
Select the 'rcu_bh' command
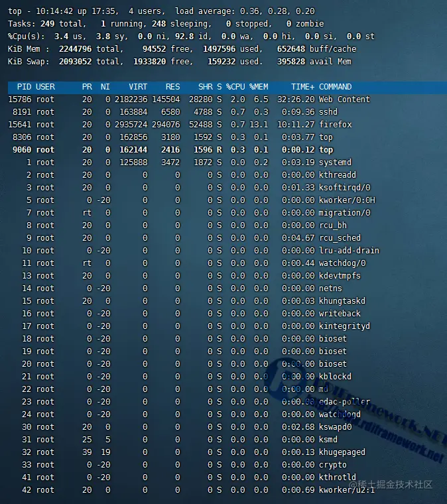[x=333, y=225]
